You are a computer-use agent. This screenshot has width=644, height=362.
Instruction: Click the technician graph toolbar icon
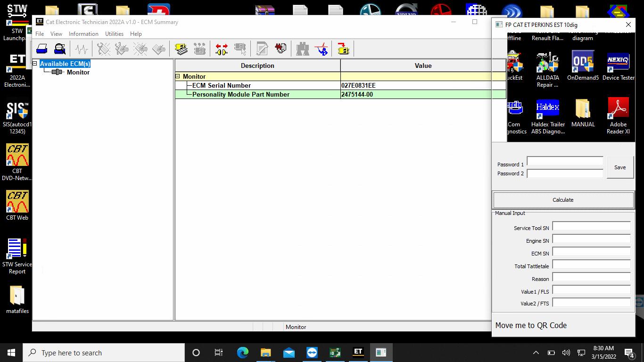point(321,49)
